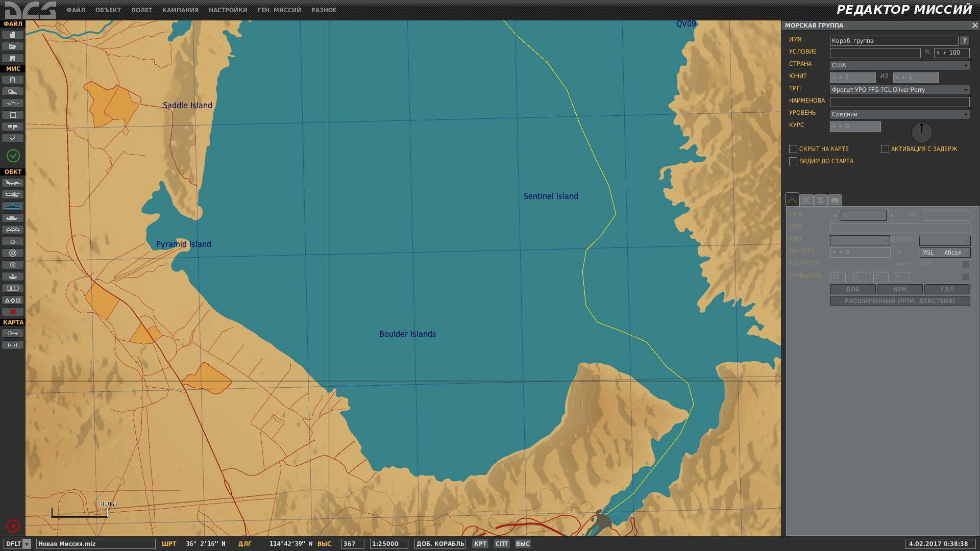Click the small checkmark icon in МИС section
980x551 pixels.
[x=13, y=138]
